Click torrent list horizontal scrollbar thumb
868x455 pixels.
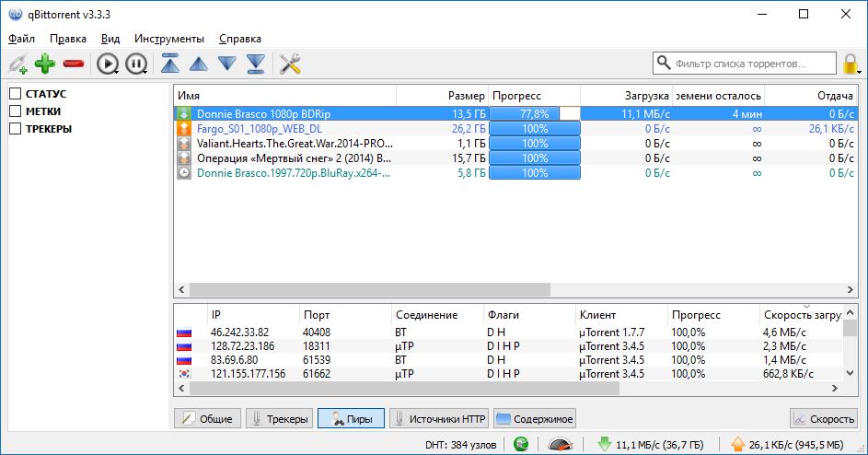370,289
